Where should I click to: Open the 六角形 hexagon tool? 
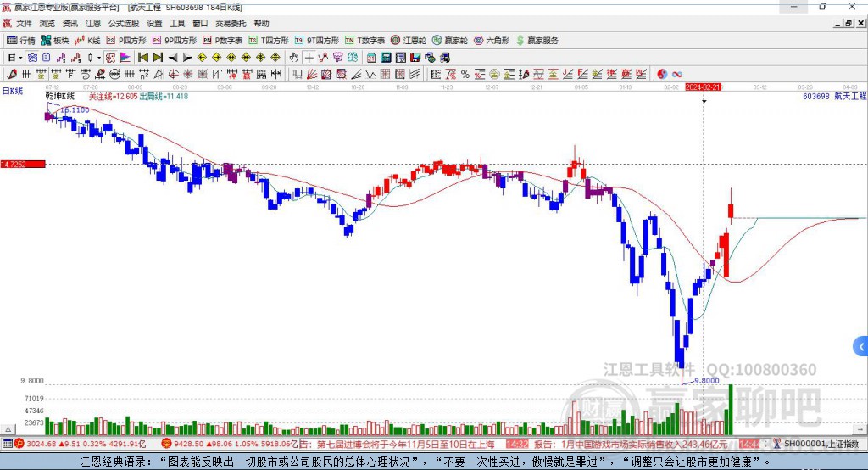click(492, 41)
